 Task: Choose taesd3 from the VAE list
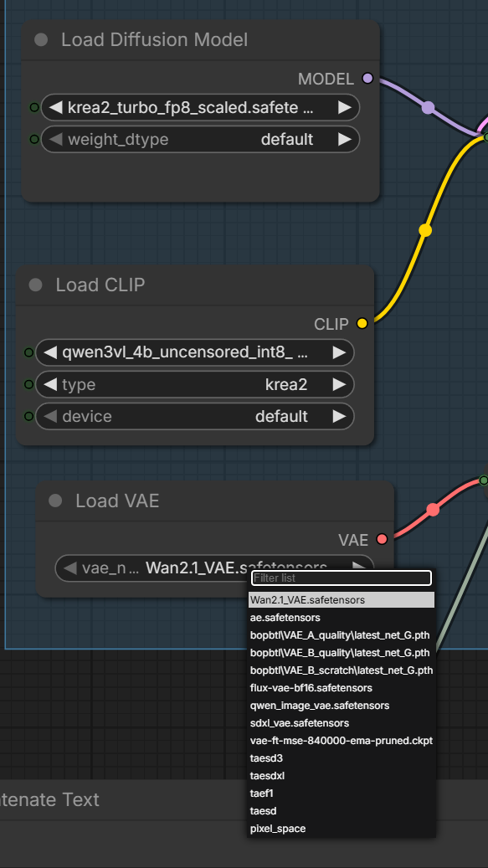tap(342, 758)
